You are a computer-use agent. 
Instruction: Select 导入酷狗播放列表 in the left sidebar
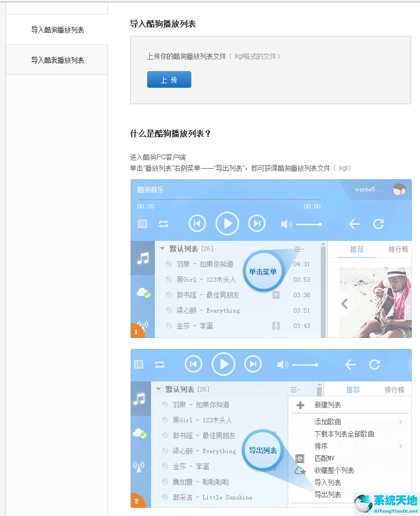[x=57, y=30]
